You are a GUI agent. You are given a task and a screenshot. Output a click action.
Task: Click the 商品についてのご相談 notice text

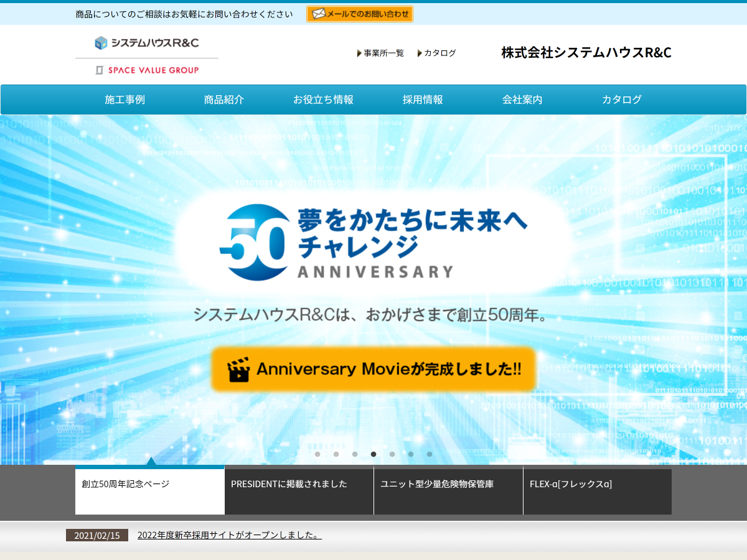coord(184,14)
